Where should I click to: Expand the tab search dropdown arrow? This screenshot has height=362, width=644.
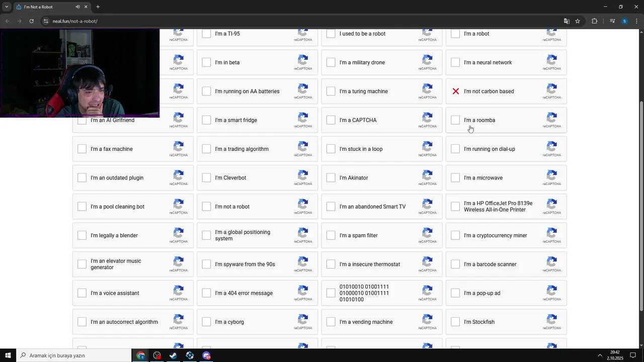[7, 7]
